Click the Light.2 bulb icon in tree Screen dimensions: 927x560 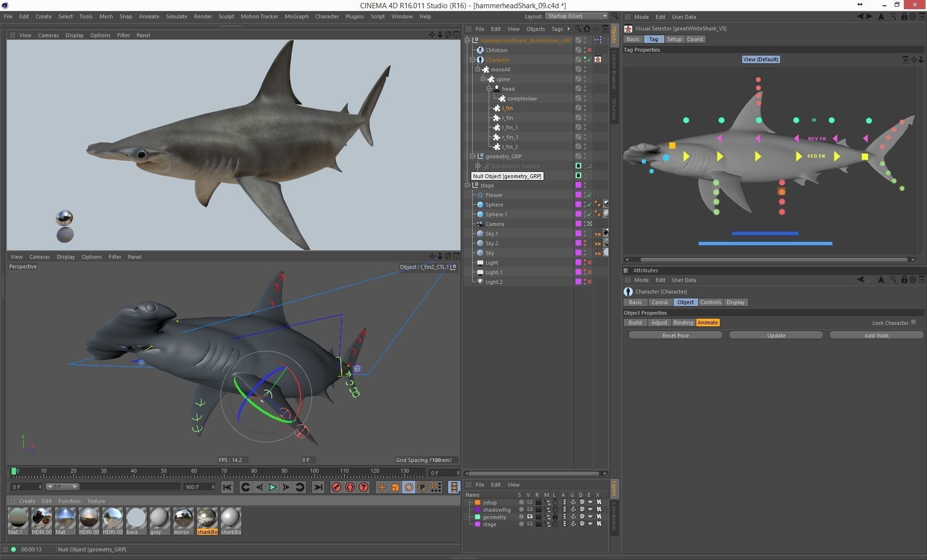click(x=480, y=282)
